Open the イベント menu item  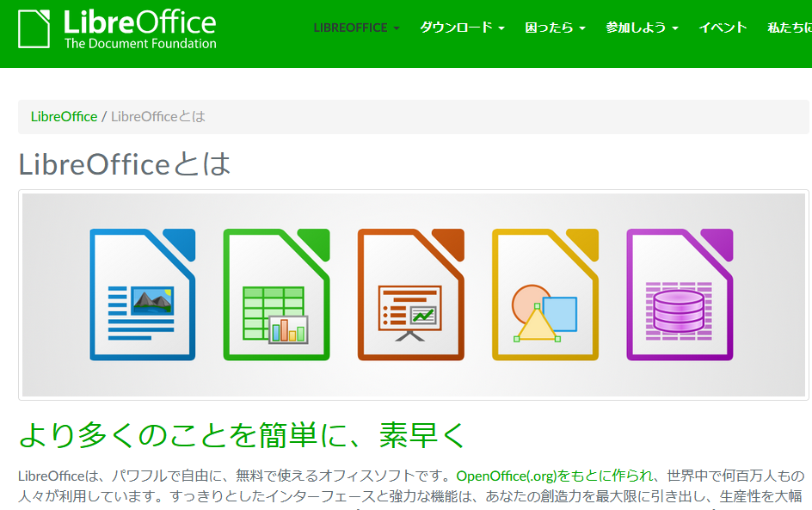click(x=723, y=28)
